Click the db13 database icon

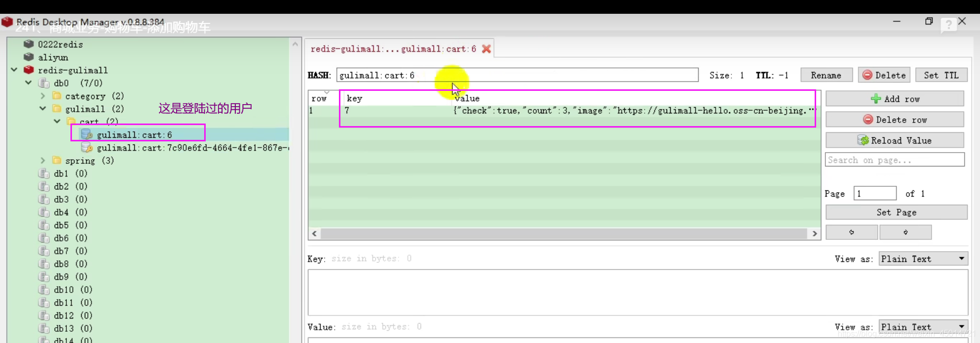[x=44, y=328]
